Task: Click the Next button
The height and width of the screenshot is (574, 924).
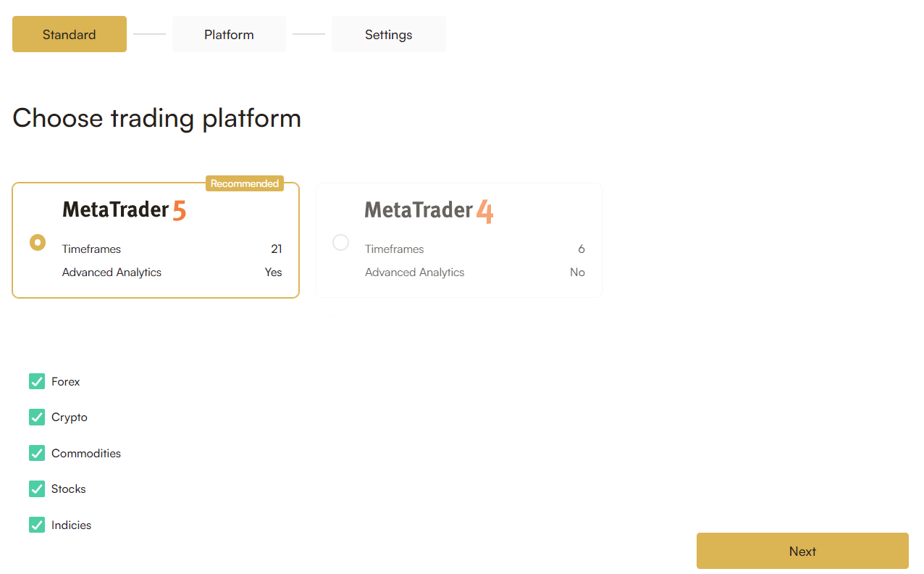Action: (802, 551)
